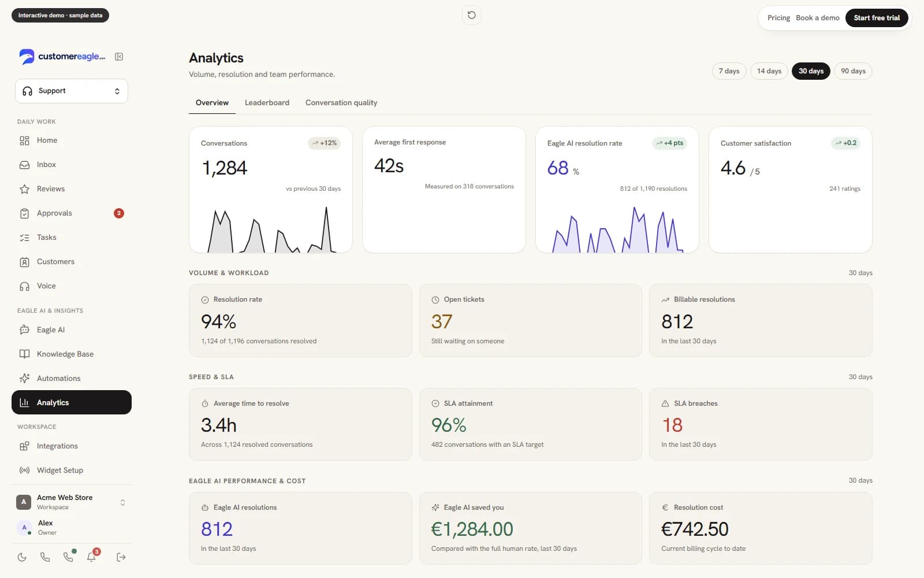
Task: Open Automations page
Action: point(72,379)
